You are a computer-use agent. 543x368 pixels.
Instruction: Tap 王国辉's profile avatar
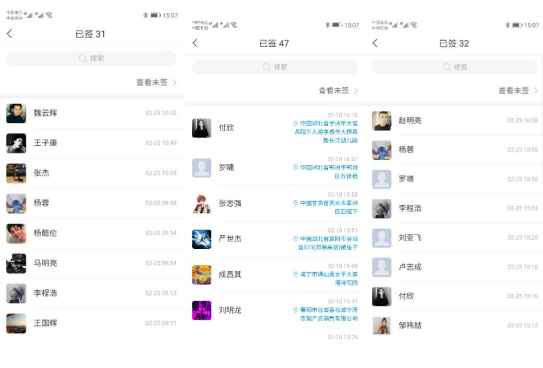[16, 323]
